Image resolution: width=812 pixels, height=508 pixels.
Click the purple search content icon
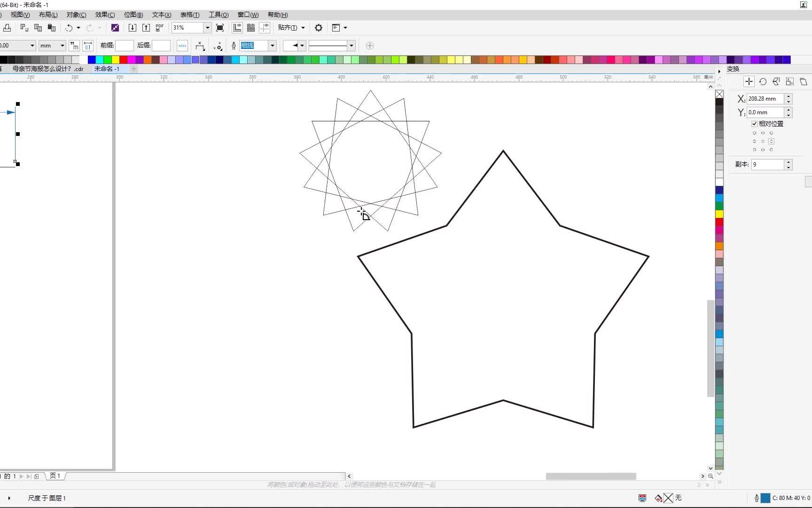point(115,28)
